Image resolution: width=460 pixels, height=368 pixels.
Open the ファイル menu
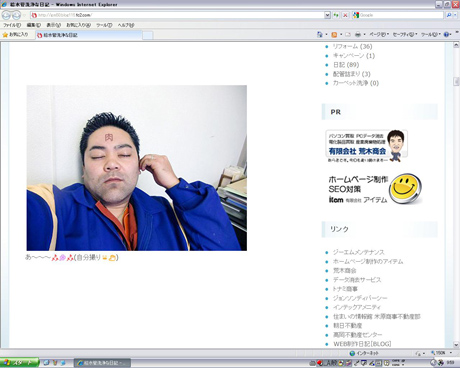[x=12, y=25]
